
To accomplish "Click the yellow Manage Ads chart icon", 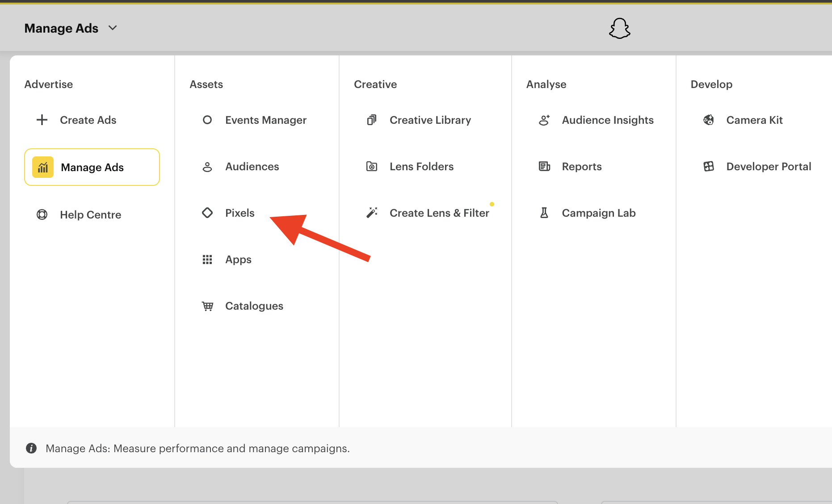I will [43, 167].
